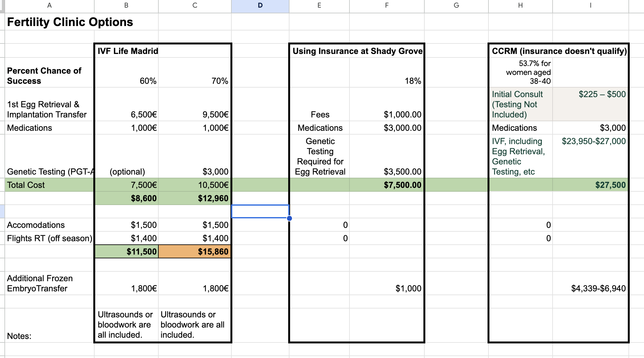Click the Fertility Clinic Options title cell
The width and height of the screenshot is (644, 358).
[x=70, y=22]
